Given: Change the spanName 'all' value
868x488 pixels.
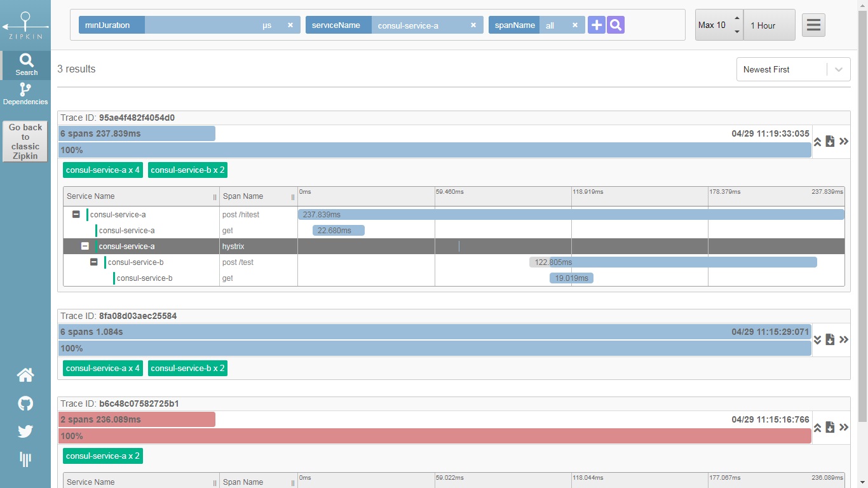Looking at the screenshot, I should [553, 25].
